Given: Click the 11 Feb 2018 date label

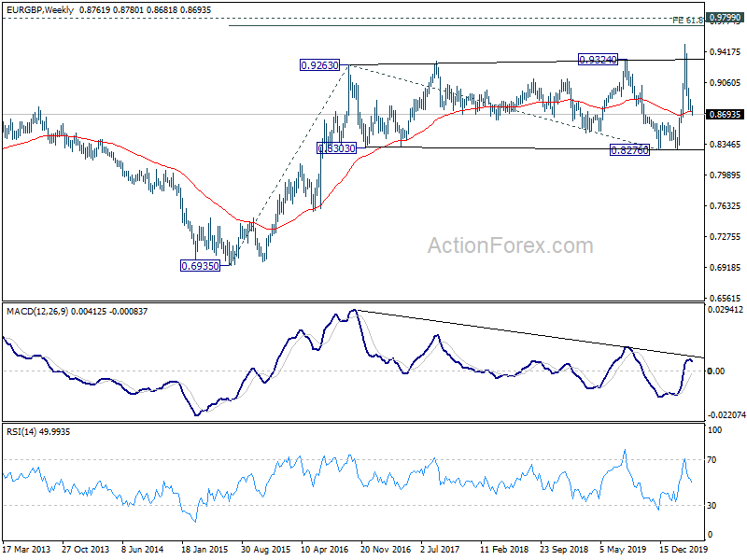Looking at the screenshot, I should point(504,549).
